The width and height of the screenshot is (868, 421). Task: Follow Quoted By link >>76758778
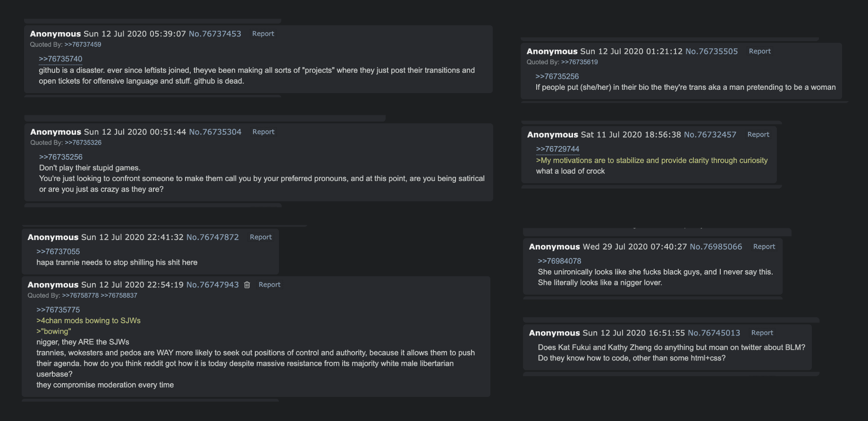tap(80, 296)
